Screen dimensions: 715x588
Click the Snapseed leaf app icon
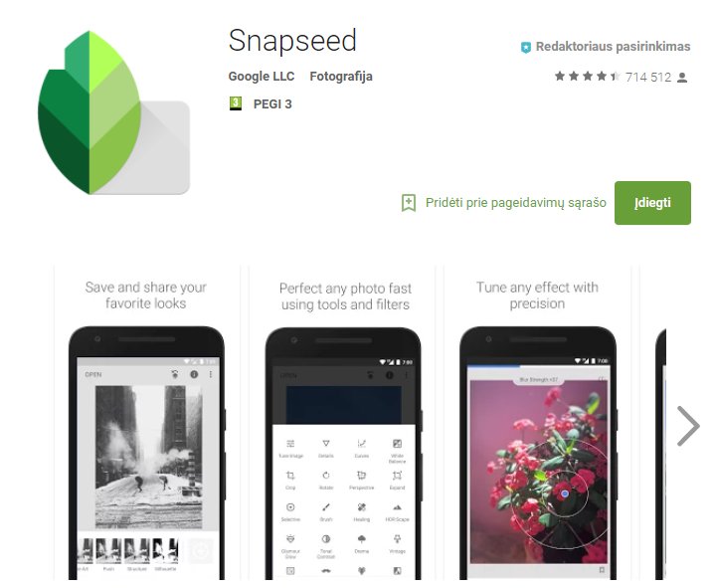pos(113,112)
